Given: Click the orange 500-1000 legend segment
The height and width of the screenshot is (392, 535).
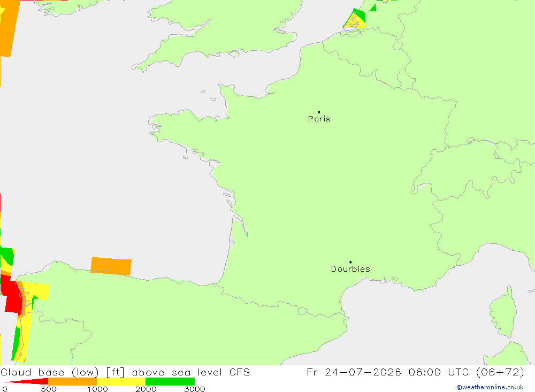Looking at the screenshot, I should pos(73,381).
